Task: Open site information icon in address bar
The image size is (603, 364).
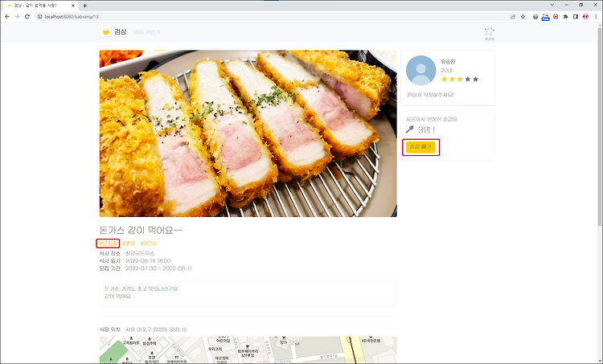Action: (x=39, y=17)
